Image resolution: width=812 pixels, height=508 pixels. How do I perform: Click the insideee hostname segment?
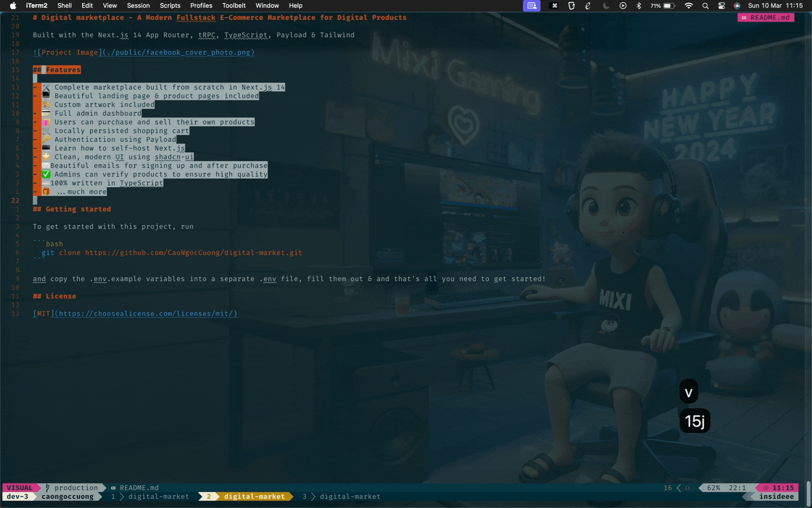(776, 496)
